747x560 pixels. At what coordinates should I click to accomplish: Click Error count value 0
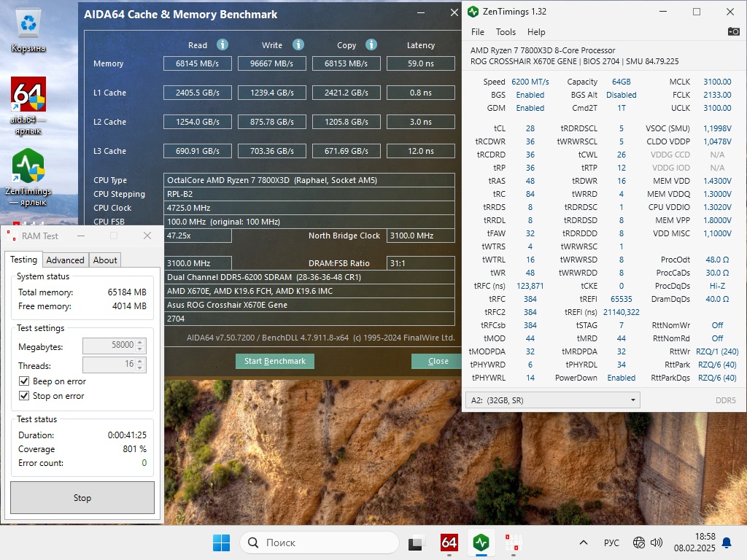(x=144, y=463)
